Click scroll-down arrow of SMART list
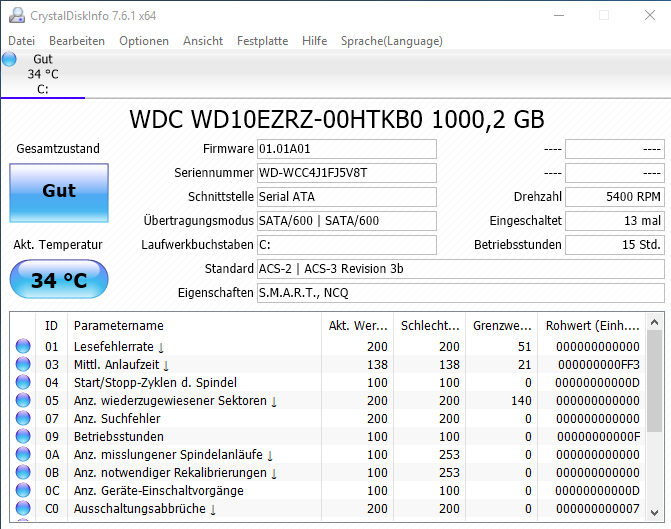The height and width of the screenshot is (529, 671). (x=654, y=512)
